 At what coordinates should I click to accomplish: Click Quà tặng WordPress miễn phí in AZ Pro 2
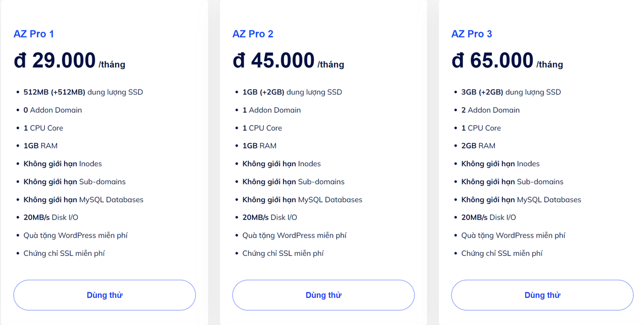coord(294,235)
